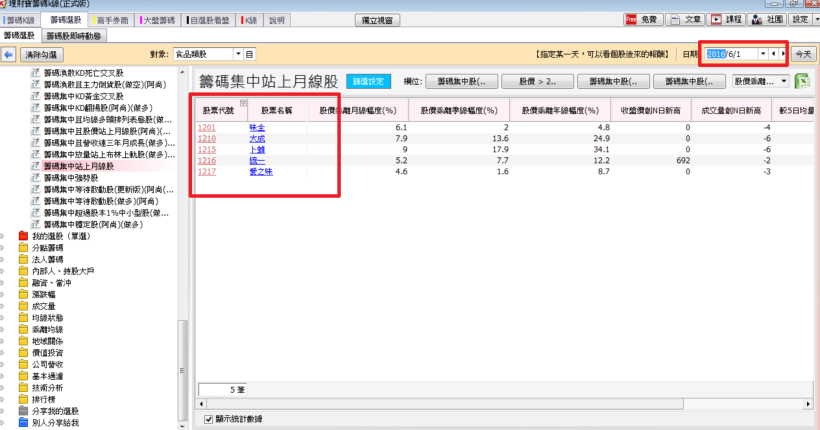
Task: Open the 文章 articles button
Action: coord(686,20)
